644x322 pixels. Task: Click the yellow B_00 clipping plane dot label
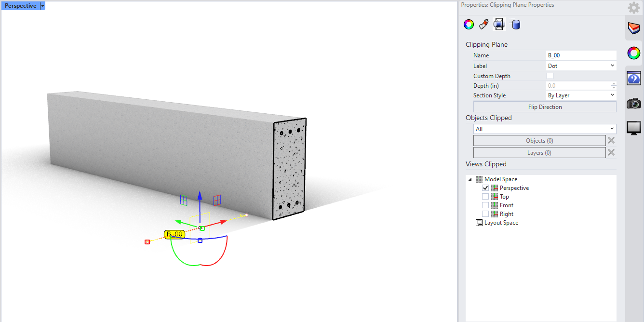coord(174,234)
